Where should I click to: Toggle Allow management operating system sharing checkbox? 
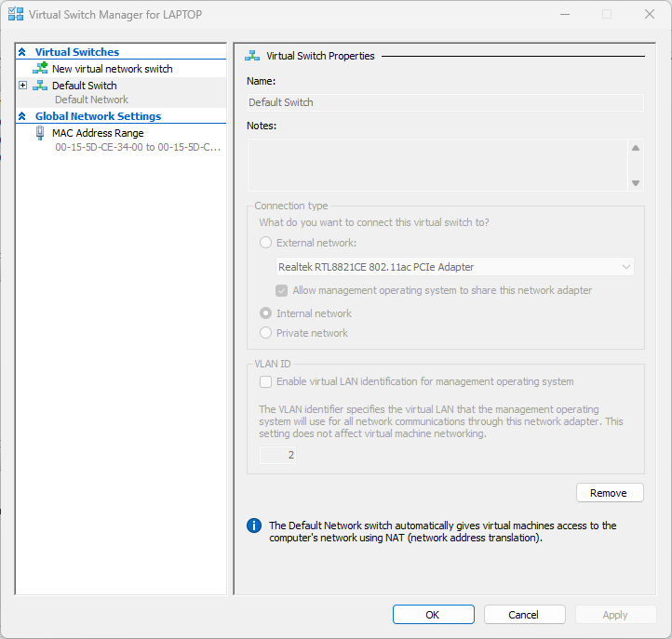[282, 290]
